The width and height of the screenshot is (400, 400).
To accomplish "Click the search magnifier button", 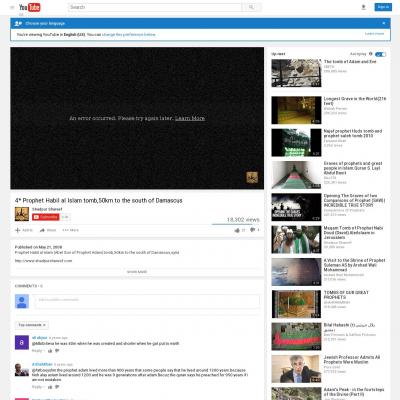I will 251,7.
